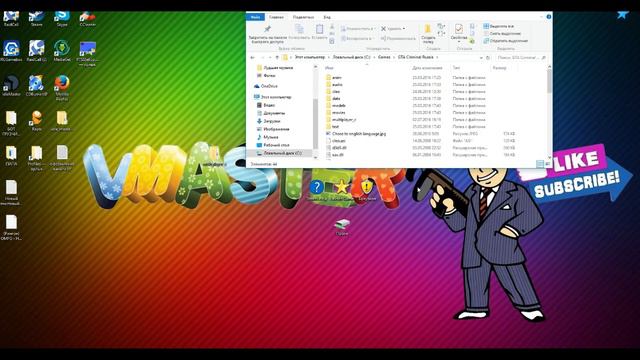The width and height of the screenshot is (640, 360).
Task: Select Видео in navigation pane
Action: tap(266, 105)
